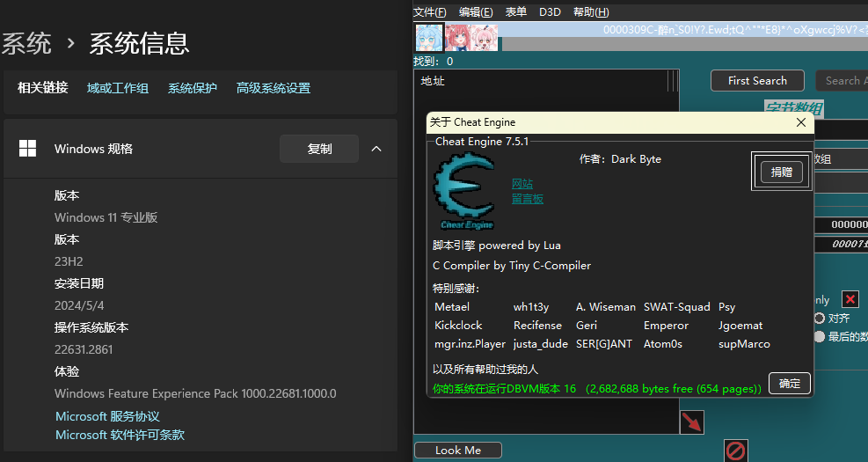Viewport: 868px width, 462px height.
Task: Click the name justa_dude in credits
Action: point(540,343)
